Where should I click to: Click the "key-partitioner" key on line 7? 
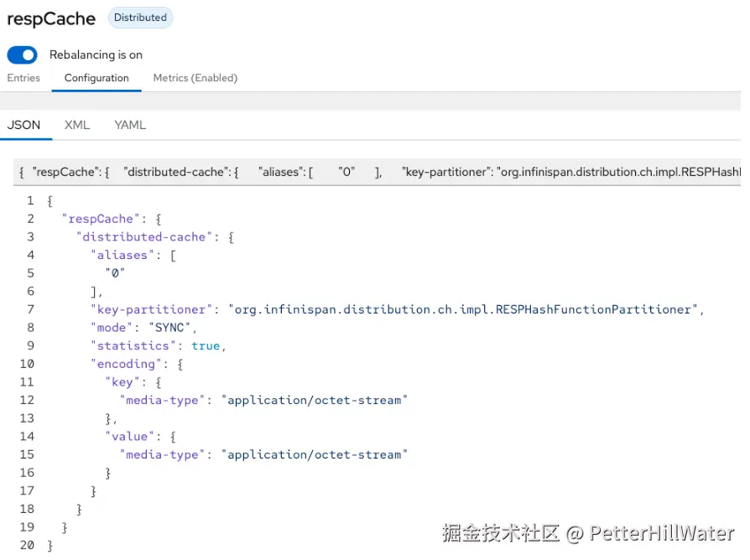(151, 309)
